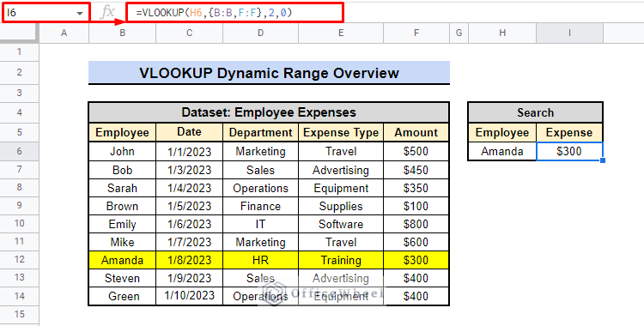Click the select-all corner box of the grid
Screen dimensions: 644x326
pyautogui.click(x=19, y=33)
